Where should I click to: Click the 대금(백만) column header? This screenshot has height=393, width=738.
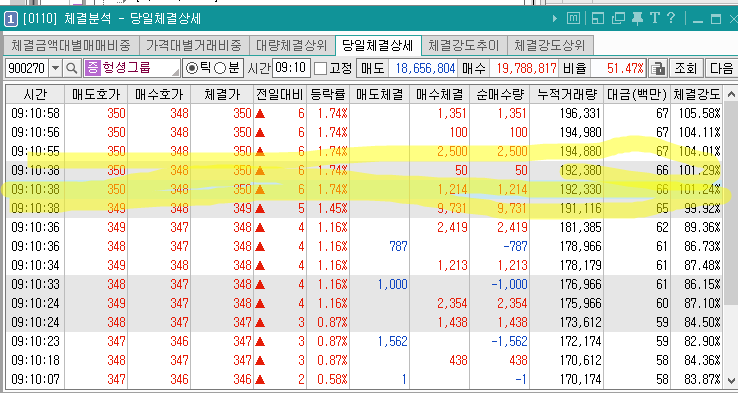coord(637,95)
